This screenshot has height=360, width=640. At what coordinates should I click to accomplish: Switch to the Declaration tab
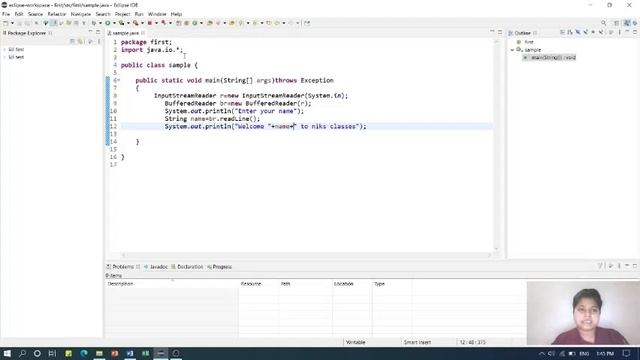point(187,267)
